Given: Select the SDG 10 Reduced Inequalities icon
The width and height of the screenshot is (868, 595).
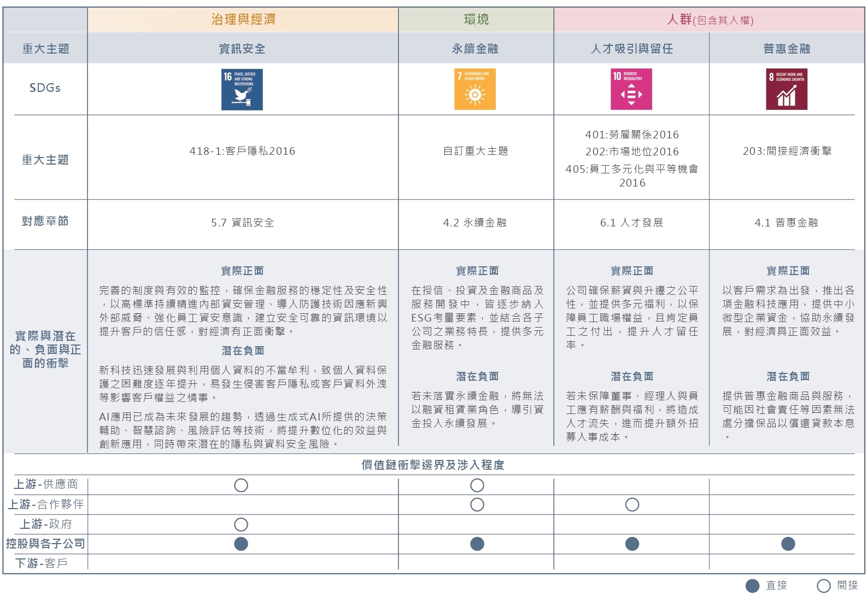Looking at the screenshot, I should pos(631,90).
